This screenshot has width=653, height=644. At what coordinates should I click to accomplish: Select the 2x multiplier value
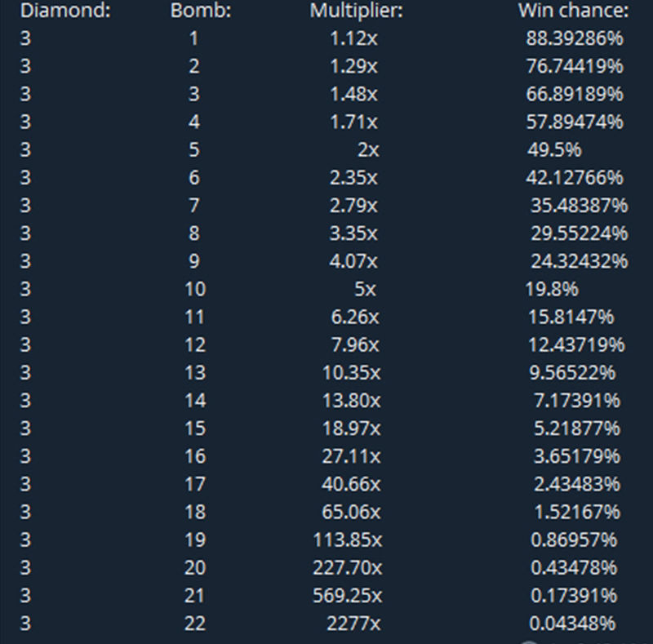369,150
